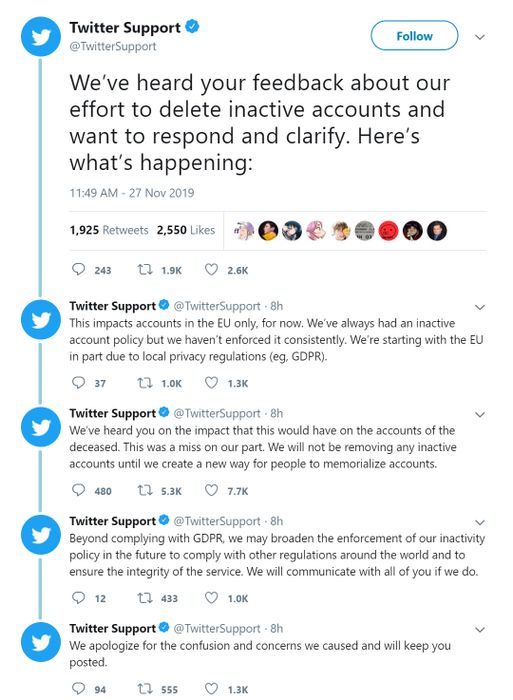Screen dimensions: 513x700
Task: Open the chevron menu on the deceased accounts tweet
Action: tap(480, 415)
